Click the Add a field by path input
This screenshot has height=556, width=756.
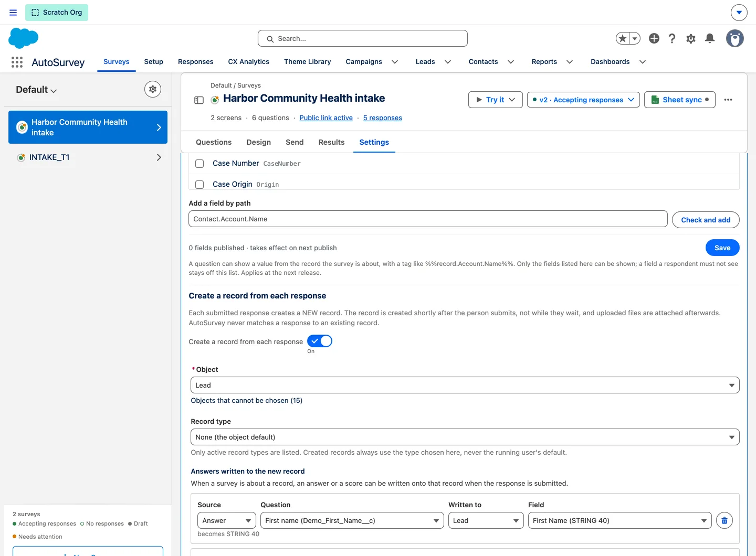[428, 219]
